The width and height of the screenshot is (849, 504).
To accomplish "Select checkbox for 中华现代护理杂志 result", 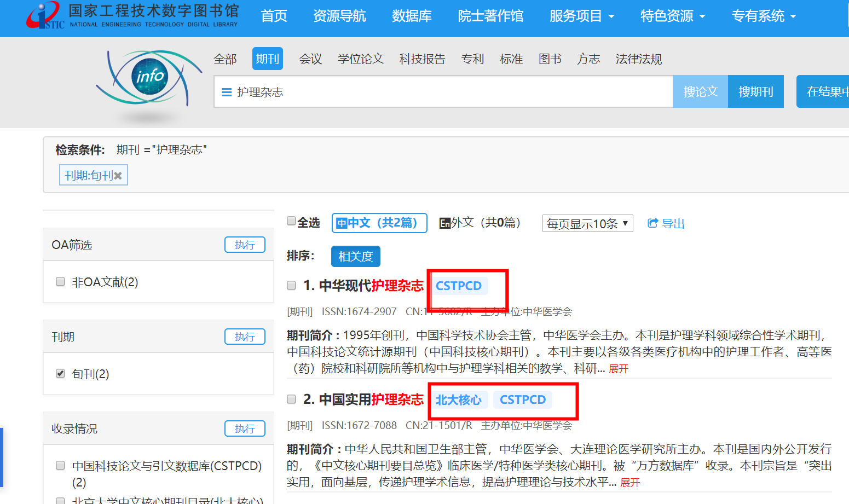I will 292,286.
